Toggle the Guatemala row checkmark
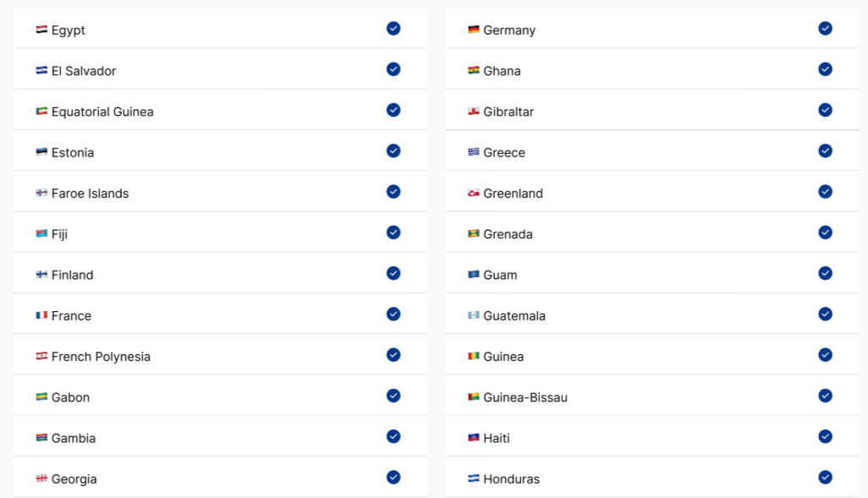This screenshot has height=498, width=868. [x=825, y=314]
